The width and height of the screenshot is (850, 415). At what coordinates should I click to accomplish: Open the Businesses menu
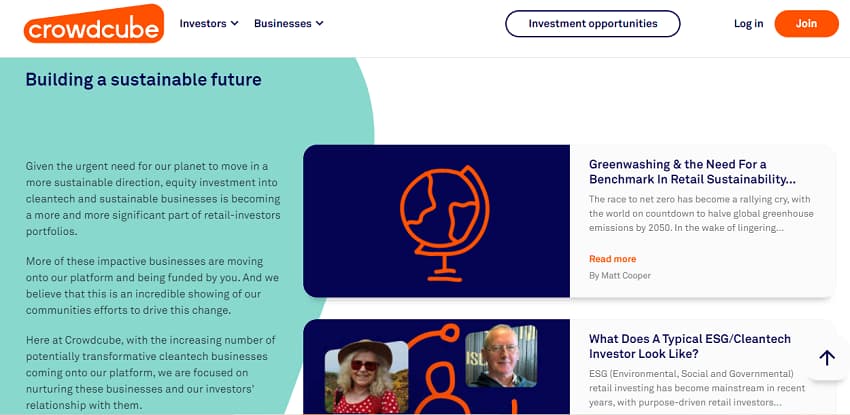282,23
